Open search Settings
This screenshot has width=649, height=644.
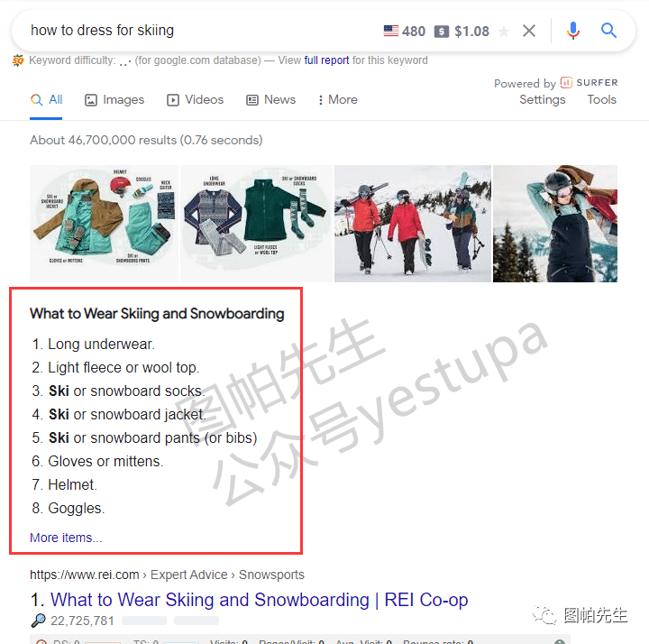pos(543,100)
